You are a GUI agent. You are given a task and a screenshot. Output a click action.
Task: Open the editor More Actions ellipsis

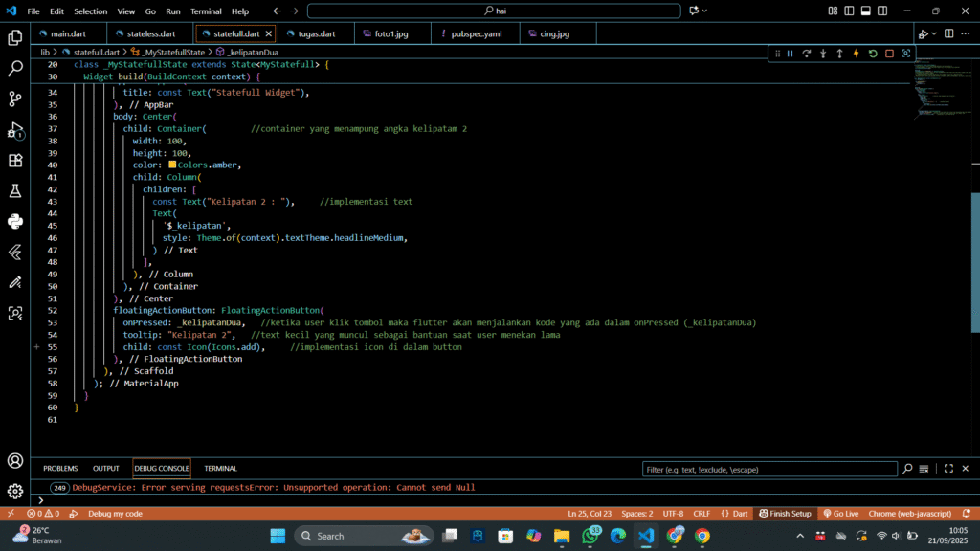(x=965, y=34)
